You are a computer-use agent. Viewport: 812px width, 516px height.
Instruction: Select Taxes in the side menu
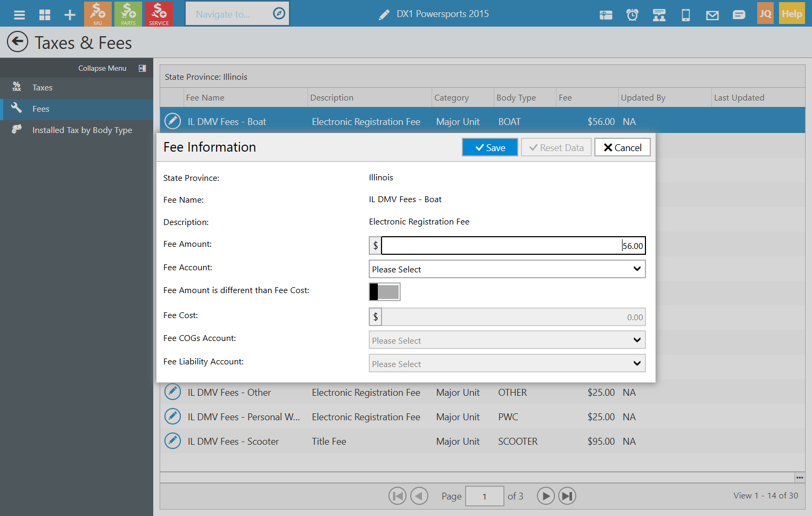(x=77, y=88)
